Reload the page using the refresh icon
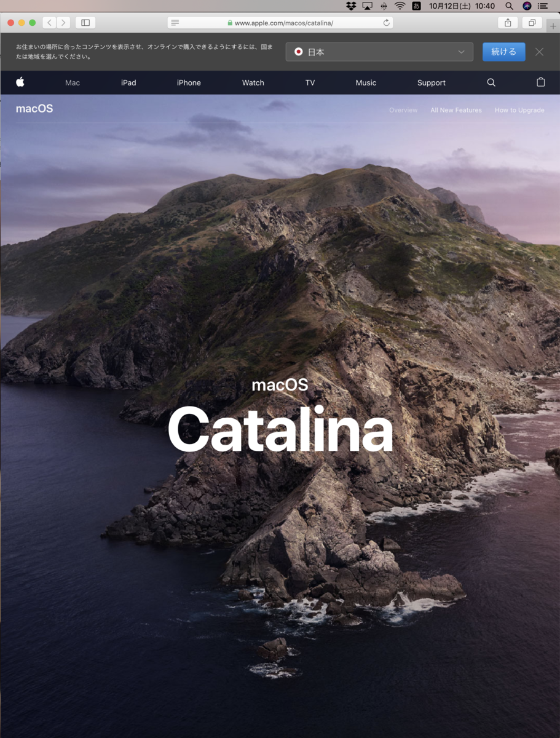 click(386, 23)
